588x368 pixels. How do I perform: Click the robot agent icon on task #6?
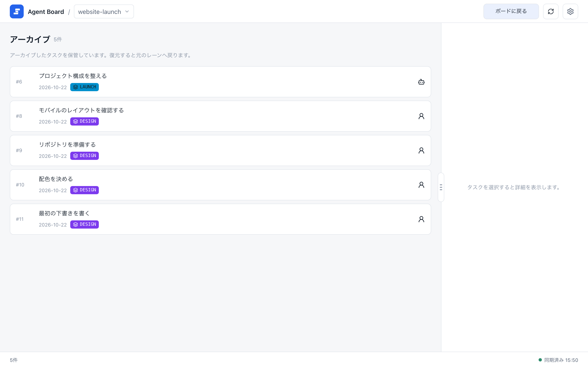click(421, 82)
